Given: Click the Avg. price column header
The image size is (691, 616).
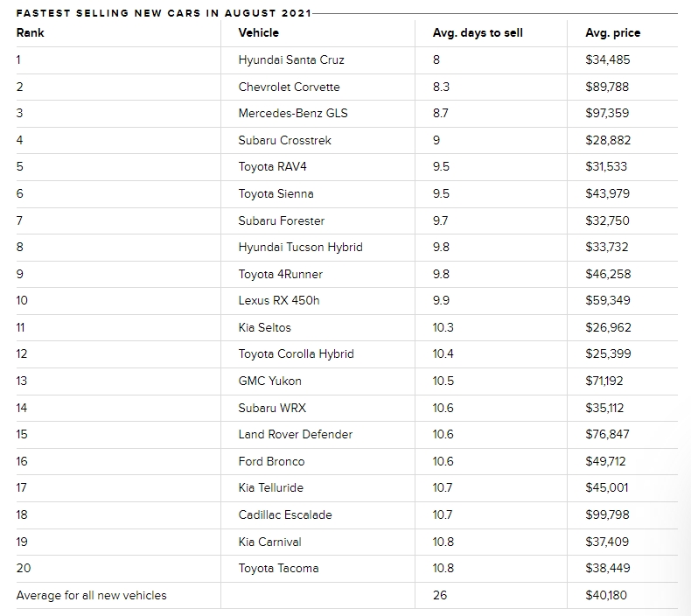Looking at the screenshot, I should 612,32.
